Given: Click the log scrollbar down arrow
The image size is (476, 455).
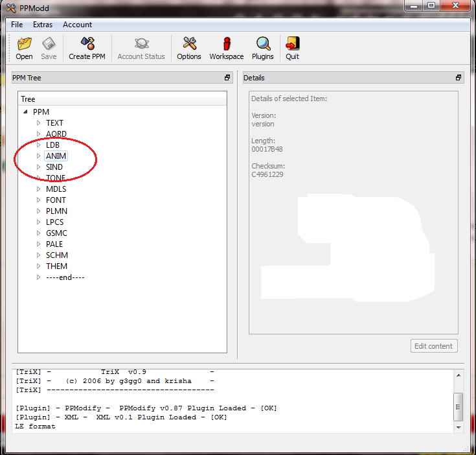Looking at the screenshot, I should coord(459,427).
